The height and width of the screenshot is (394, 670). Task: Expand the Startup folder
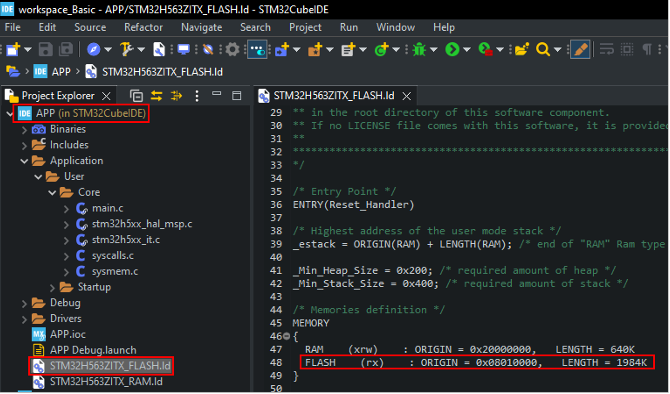tap(52, 288)
